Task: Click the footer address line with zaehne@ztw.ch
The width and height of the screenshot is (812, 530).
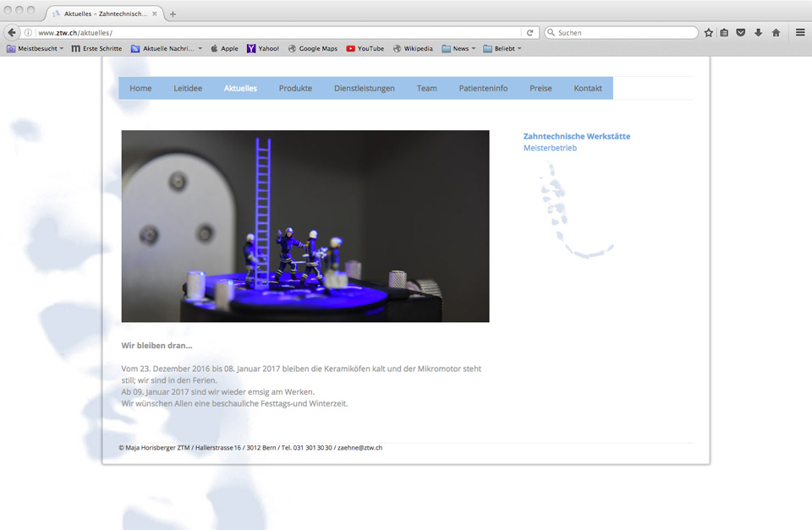Action: [x=250, y=448]
